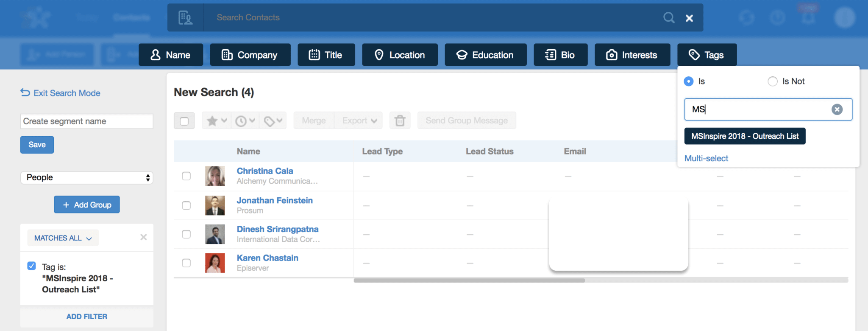Uncheck the MSInspire 2018 tag filter
Image resolution: width=868 pixels, height=331 pixels.
pos(32,266)
